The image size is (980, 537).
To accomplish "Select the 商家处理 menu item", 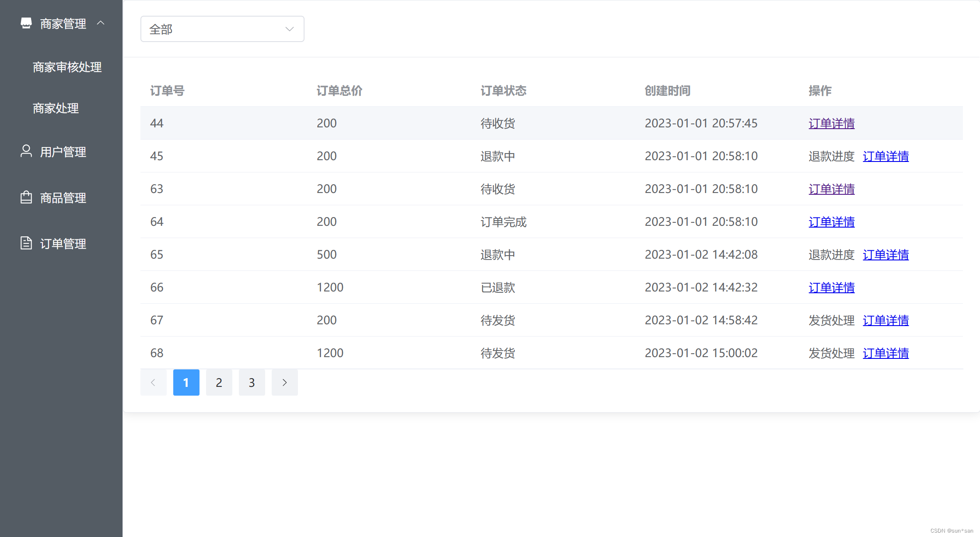I will pos(56,108).
